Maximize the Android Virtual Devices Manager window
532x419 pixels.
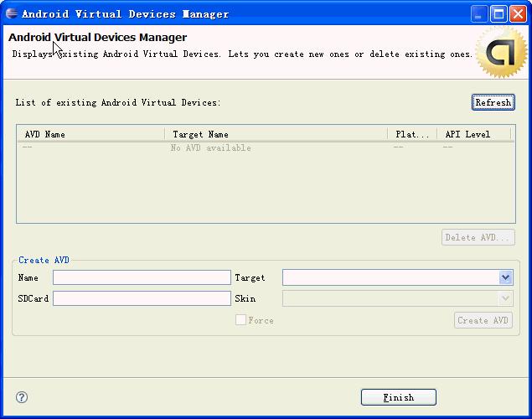[498, 14]
